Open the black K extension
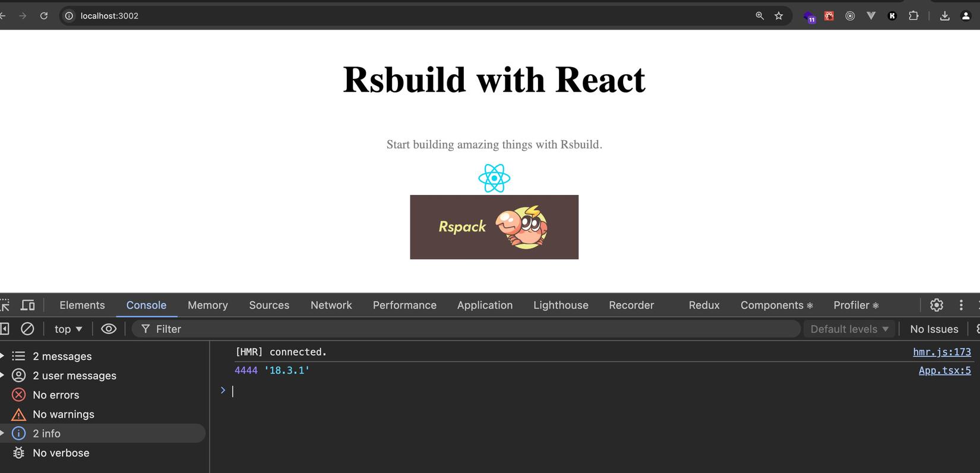 [x=892, y=16]
